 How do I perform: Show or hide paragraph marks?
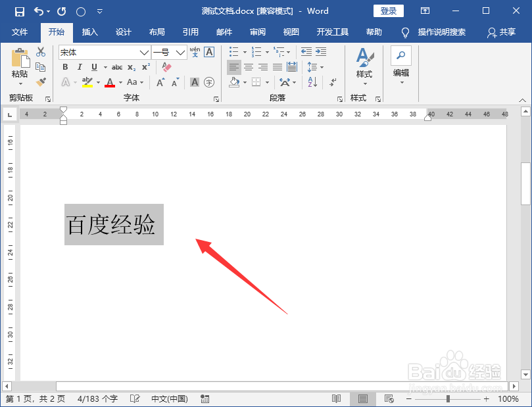point(333,82)
